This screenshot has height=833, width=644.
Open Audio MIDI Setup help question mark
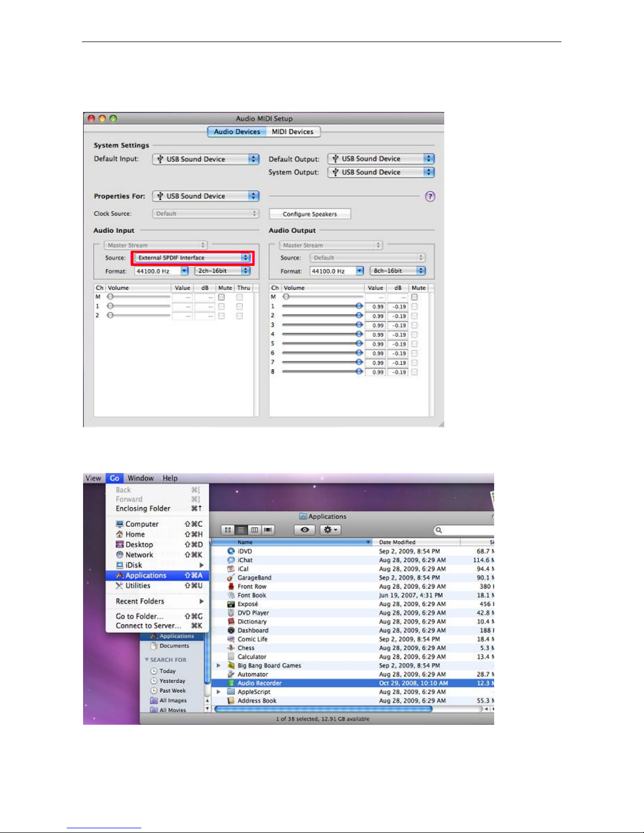click(430, 196)
